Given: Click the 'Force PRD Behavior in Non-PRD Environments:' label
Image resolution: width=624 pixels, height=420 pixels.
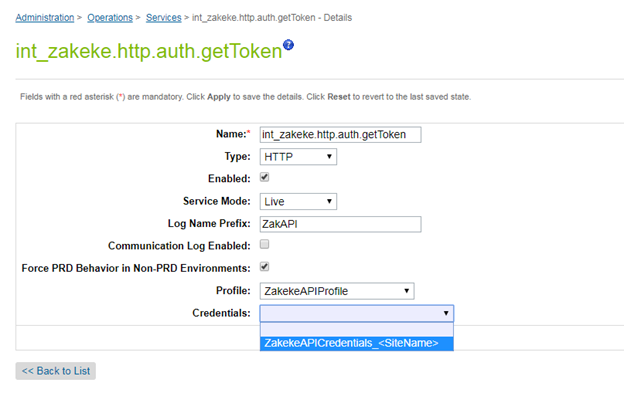Looking at the screenshot, I should click(136, 268).
